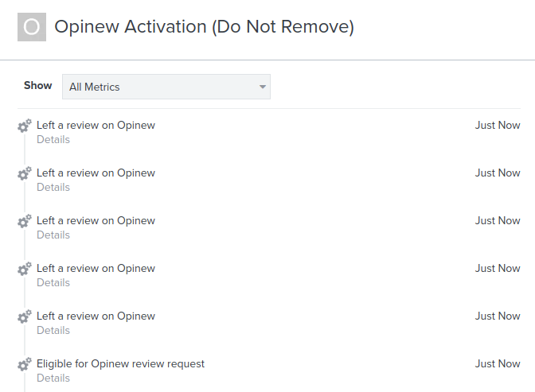Click gear icon of third review event
The height and width of the screenshot is (392, 535).
25,221
